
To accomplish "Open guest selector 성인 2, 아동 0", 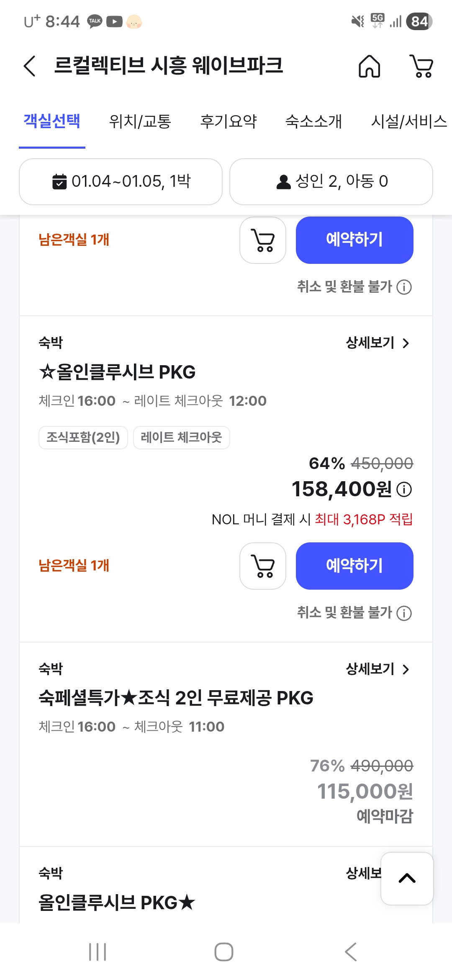I will (x=331, y=182).
